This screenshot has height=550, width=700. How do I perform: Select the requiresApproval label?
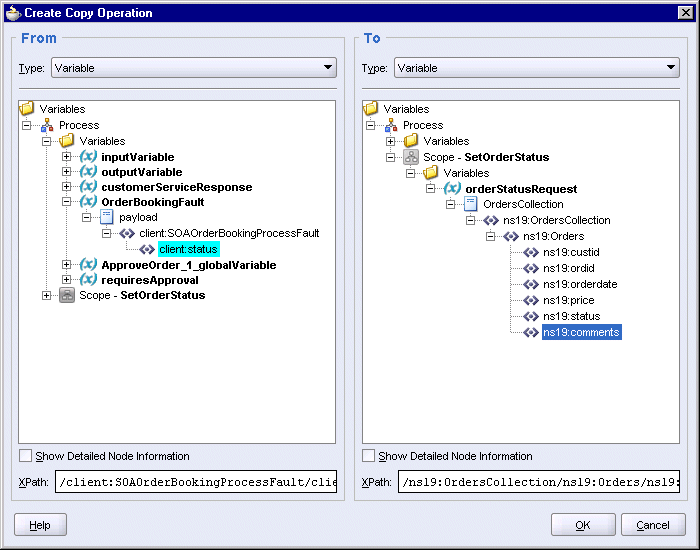tap(150, 280)
